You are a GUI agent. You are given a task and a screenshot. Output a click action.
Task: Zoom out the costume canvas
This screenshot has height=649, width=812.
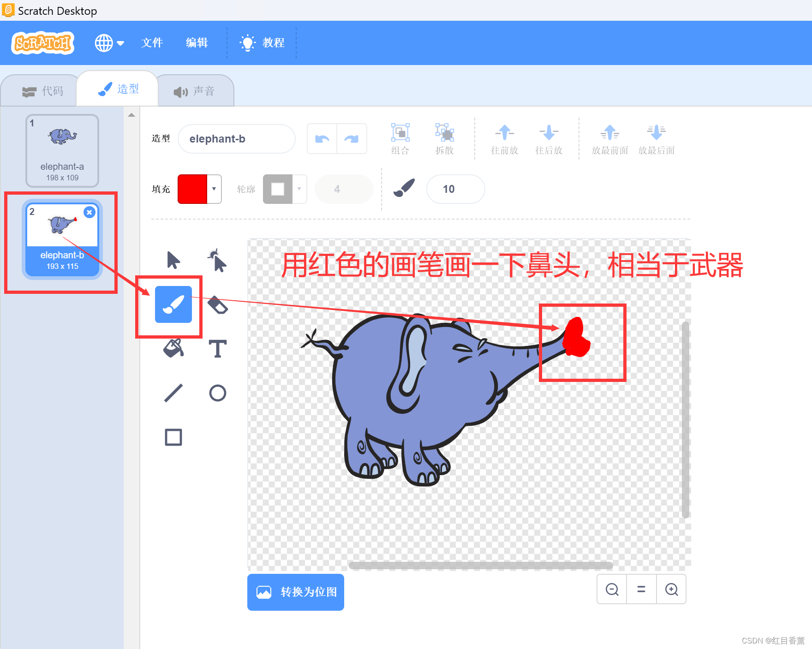click(x=612, y=589)
